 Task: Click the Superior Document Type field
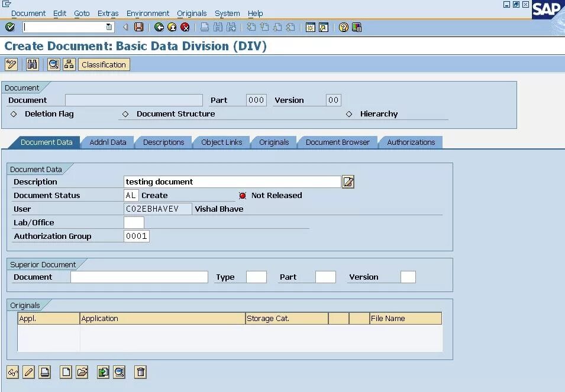257,277
